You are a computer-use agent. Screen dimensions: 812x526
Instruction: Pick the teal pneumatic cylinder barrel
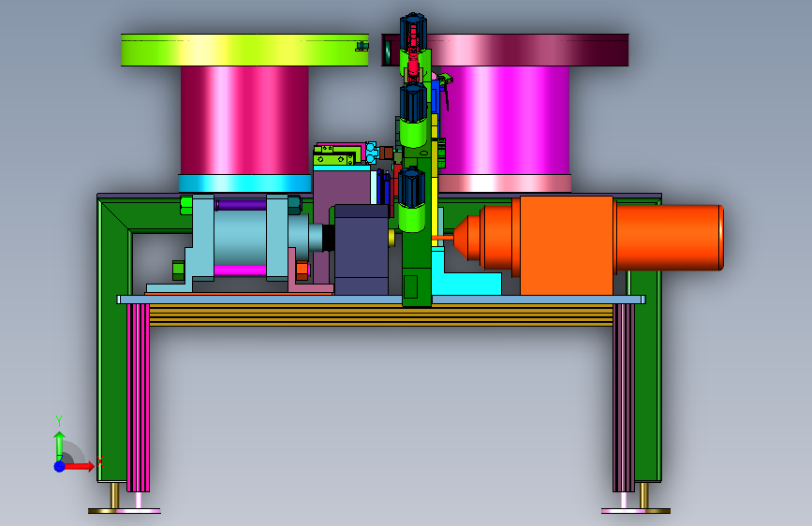[241, 238]
